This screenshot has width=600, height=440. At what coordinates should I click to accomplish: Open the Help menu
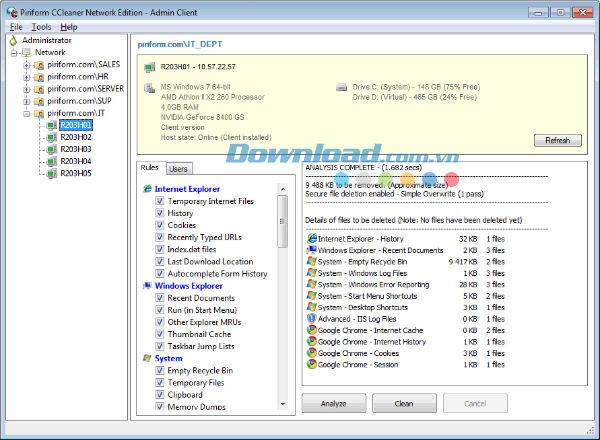click(x=69, y=27)
